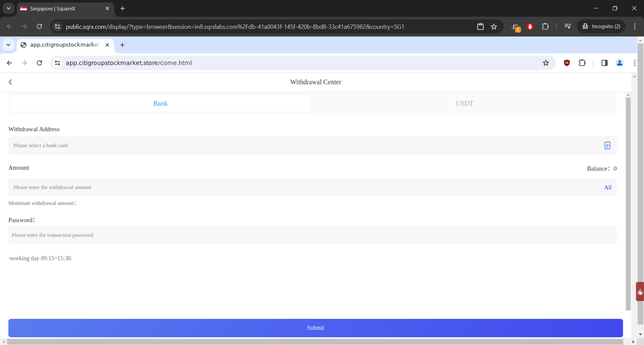Click the red floating flame widget
The width and height of the screenshot is (644, 345).
(x=640, y=292)
